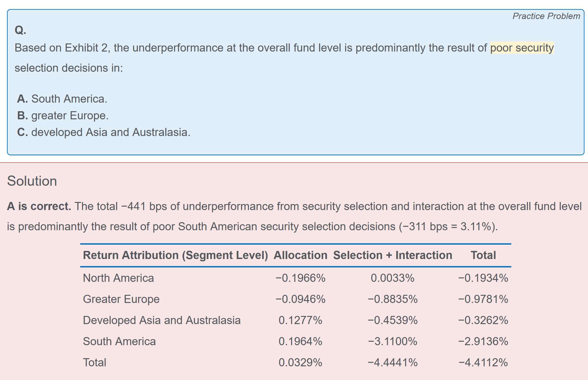Click the highlighted "poor security" text
Image resolution: width=588 pixels, height=380 pixels.
(x=522, y=48)
